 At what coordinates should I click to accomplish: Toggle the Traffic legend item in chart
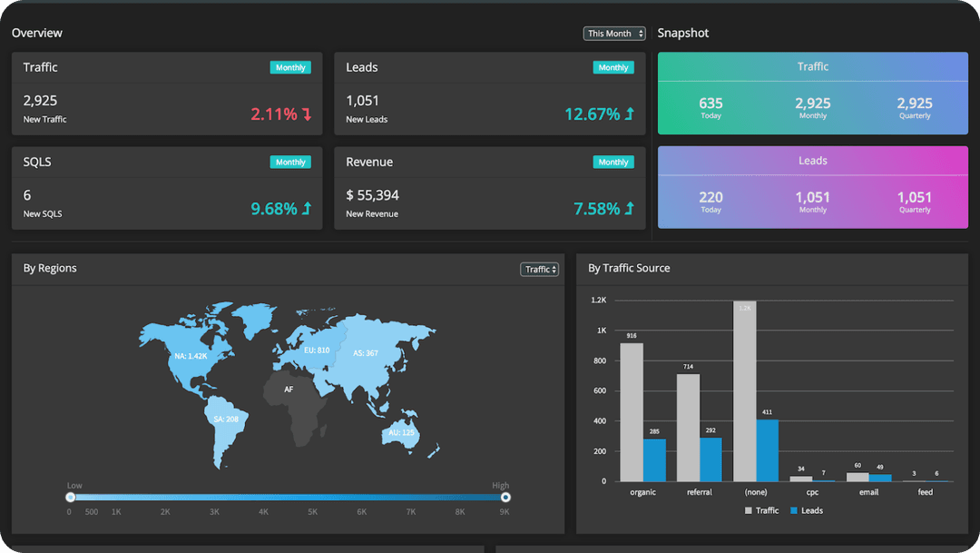coord(762,510)
